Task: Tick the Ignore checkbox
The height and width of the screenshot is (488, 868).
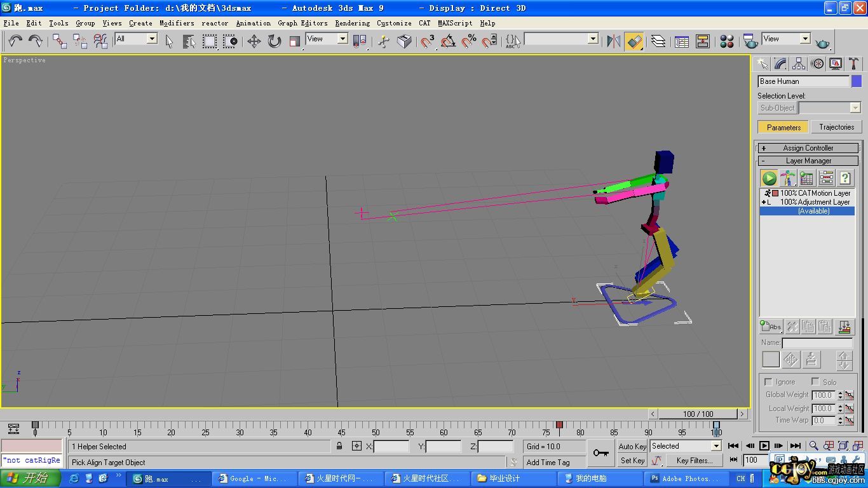Action: point(768,382)
